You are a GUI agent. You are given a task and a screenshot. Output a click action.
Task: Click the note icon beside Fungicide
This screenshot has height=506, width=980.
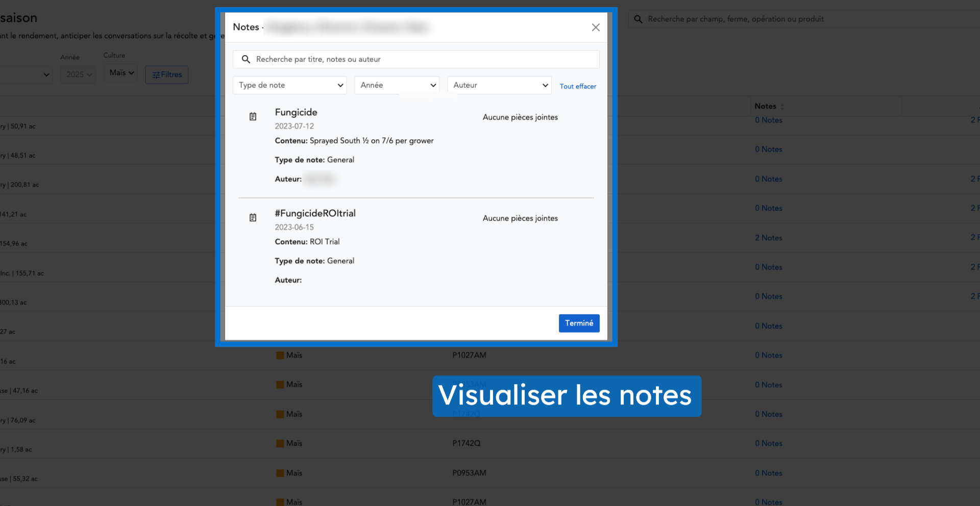[253, 117]
